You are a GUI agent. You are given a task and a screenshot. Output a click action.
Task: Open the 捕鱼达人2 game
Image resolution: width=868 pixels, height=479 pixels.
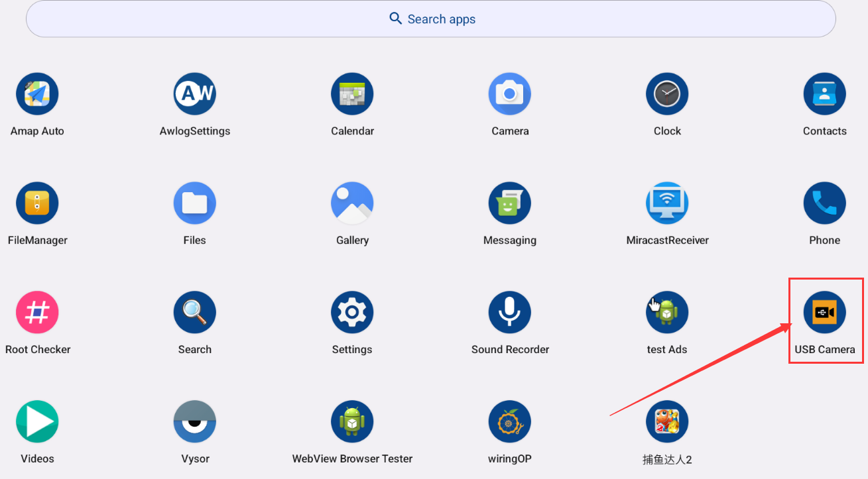pos(667,422)
